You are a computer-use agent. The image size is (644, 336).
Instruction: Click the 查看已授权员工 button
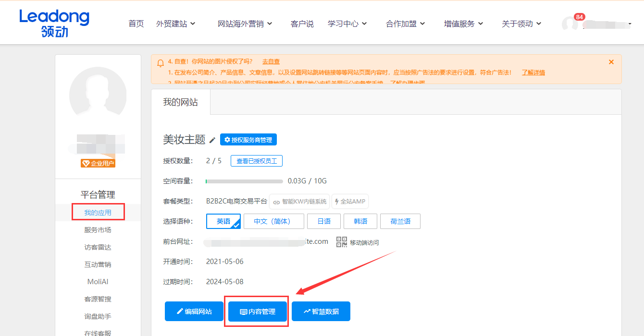coord(256,161)
